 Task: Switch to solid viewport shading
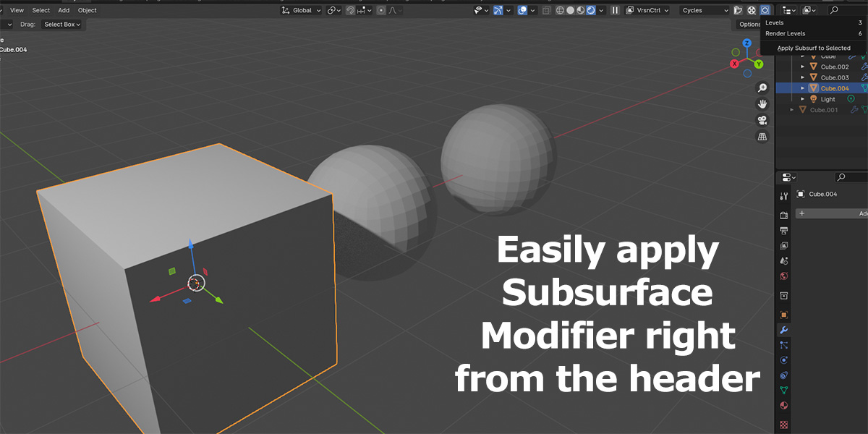tap(569, 10)
